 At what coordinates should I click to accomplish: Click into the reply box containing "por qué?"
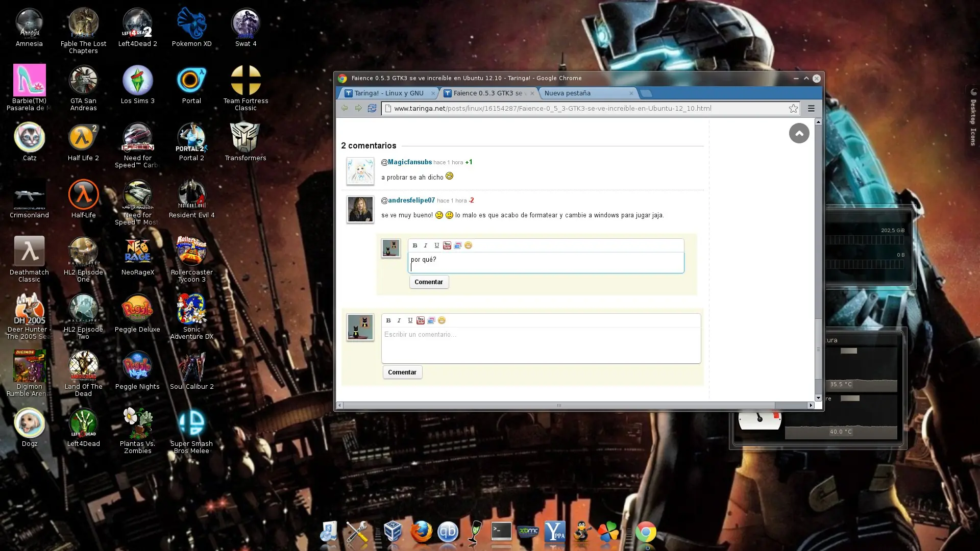[x=546, y=263]
